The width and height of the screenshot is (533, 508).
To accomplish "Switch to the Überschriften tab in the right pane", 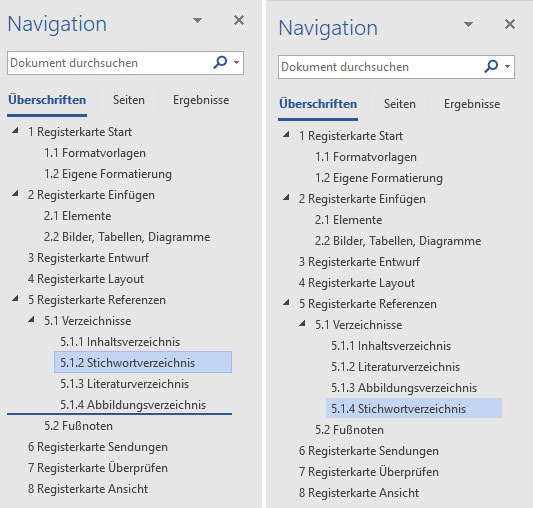I will click(x=318, y=104).
